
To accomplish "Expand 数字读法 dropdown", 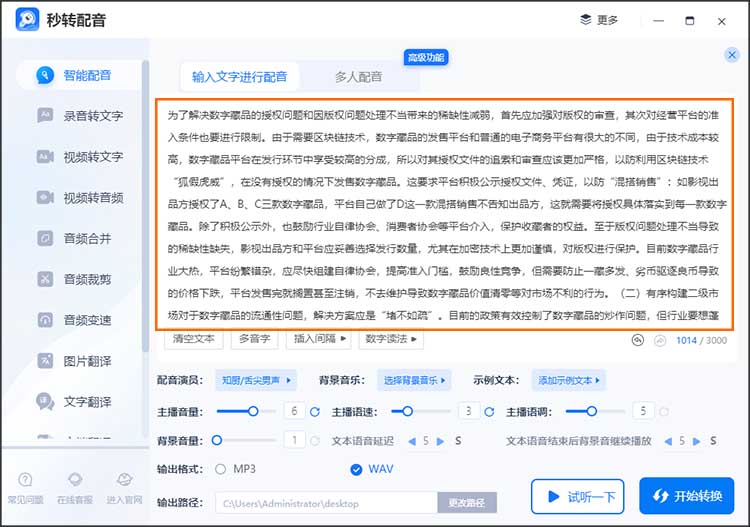I will coord(391,339).
